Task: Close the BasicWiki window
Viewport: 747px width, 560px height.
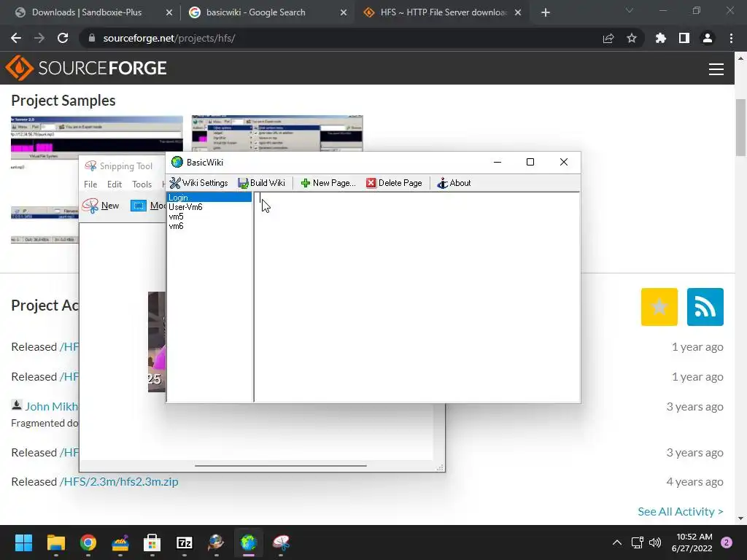Action: [564, 162]
